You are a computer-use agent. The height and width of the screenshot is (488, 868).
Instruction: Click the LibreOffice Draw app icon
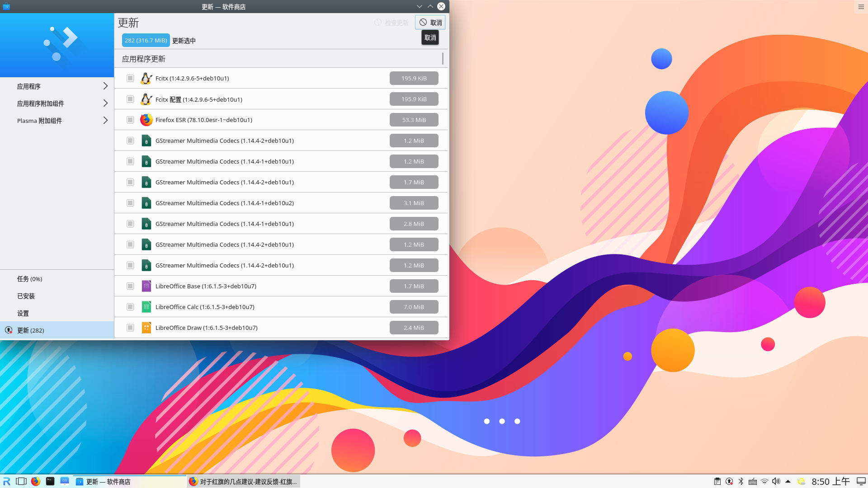(146, 328)
